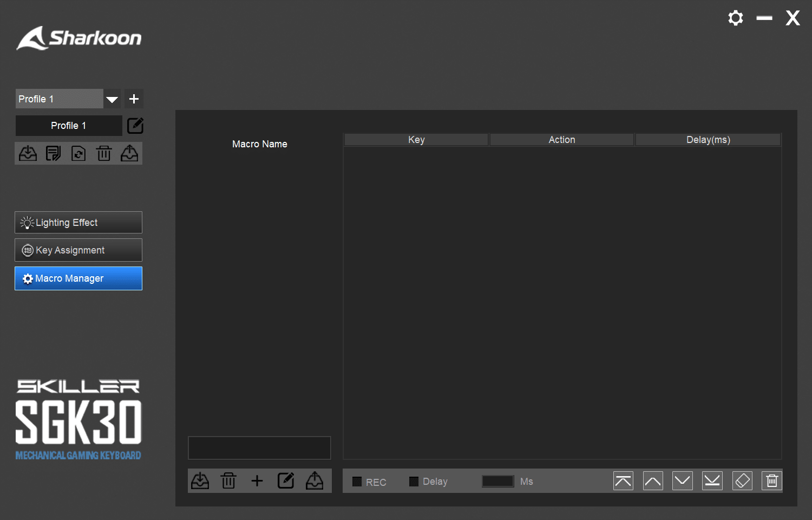Add a new macro with plus icon

[x=257, y=481]
